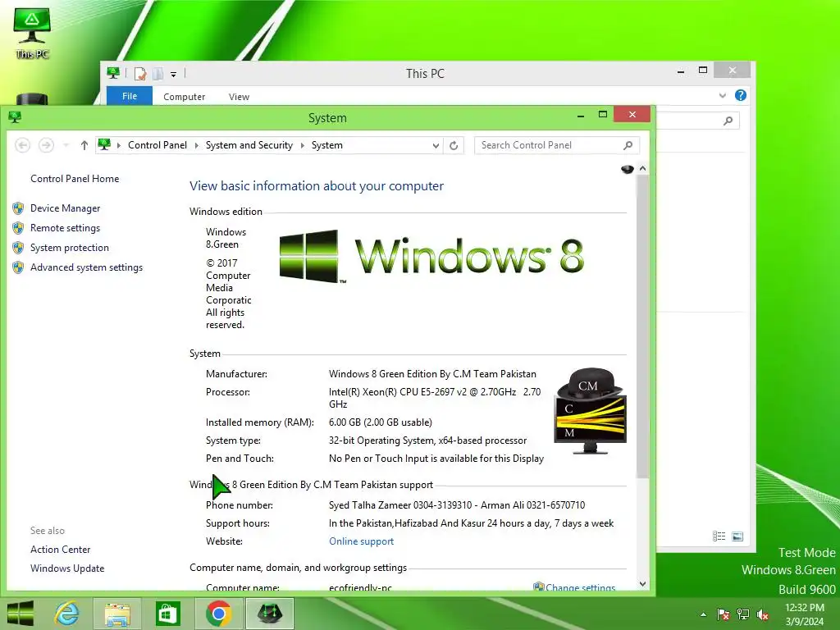Open Advanced system settings link

(x=86, y=267)
